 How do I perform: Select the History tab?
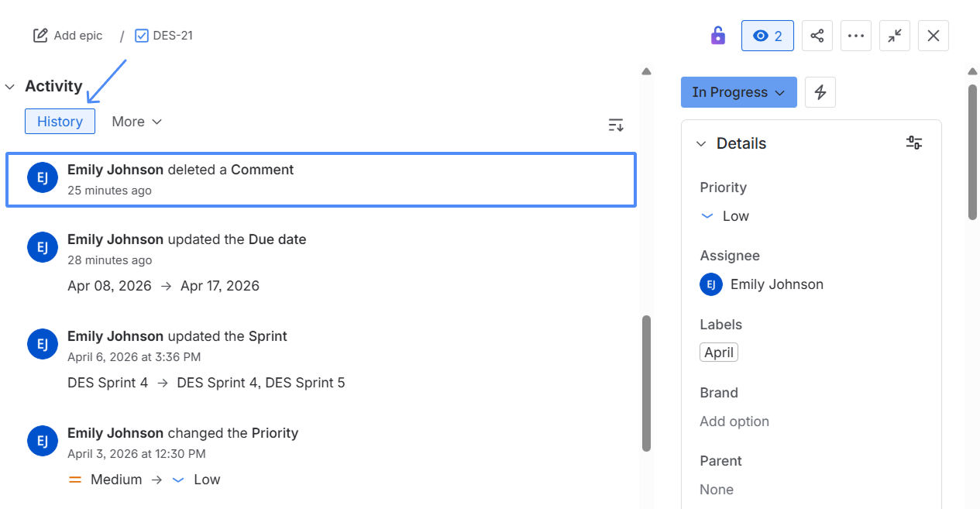tap(60, 122)
